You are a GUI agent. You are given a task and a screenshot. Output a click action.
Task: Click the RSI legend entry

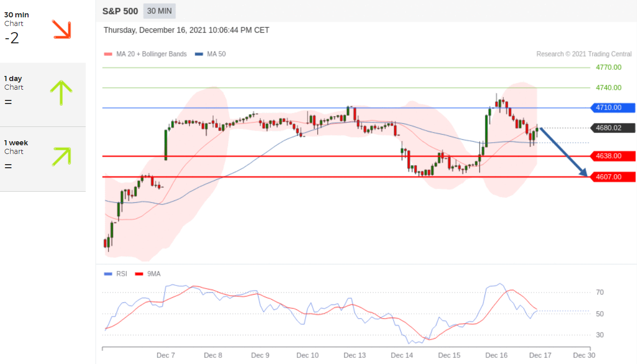[115, 274]
